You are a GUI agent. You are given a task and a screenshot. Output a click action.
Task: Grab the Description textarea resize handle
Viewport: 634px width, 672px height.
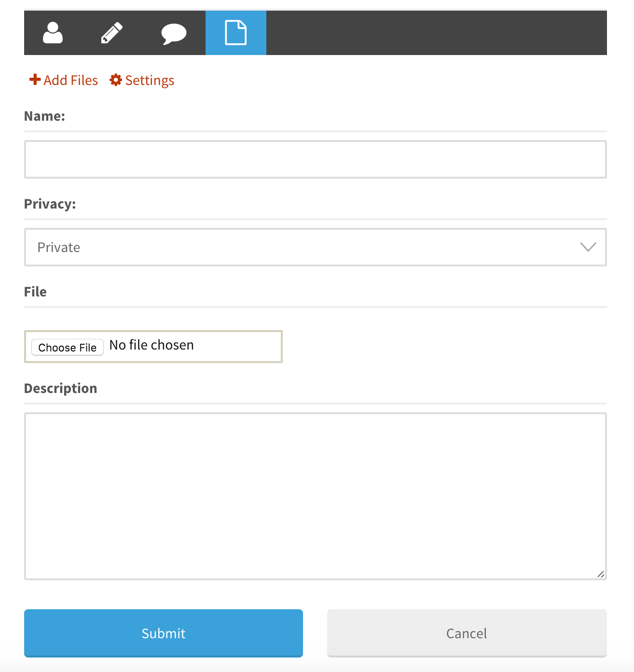coord(601,574)
